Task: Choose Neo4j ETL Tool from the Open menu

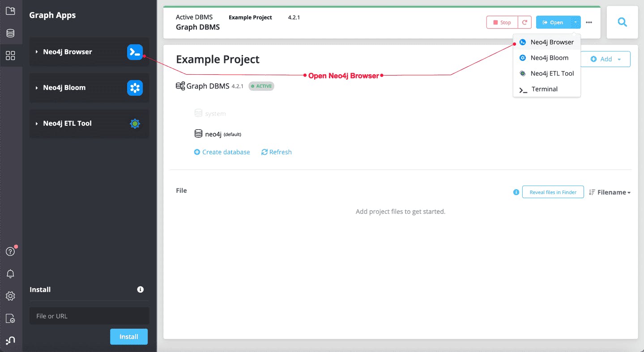Action: (x=547, y=73)
